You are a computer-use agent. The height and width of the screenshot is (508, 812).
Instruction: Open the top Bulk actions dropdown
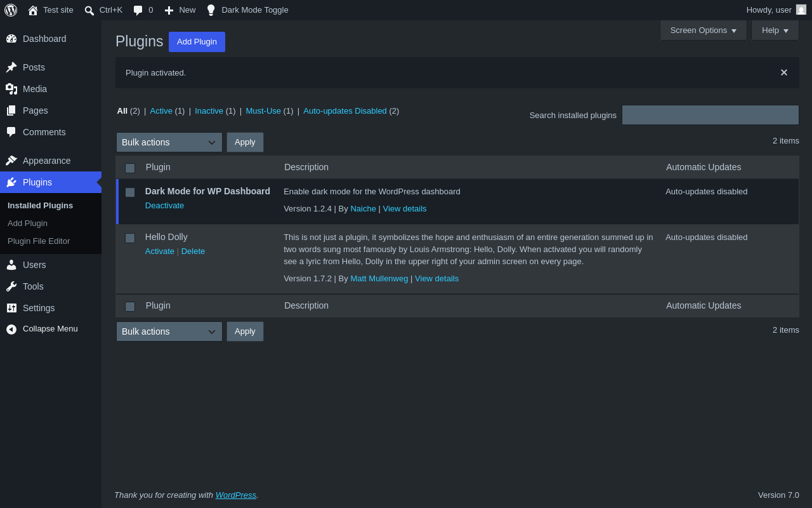[169, 142]
